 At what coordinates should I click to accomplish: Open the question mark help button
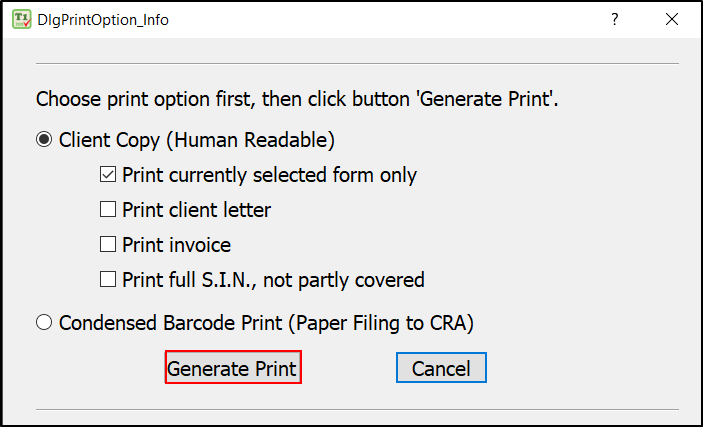[x=615, y=19]
